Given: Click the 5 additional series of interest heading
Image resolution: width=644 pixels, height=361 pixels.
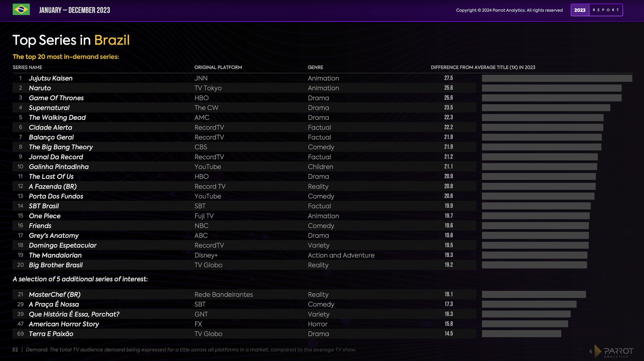Looking at the screenshot, I should [80, 279].
